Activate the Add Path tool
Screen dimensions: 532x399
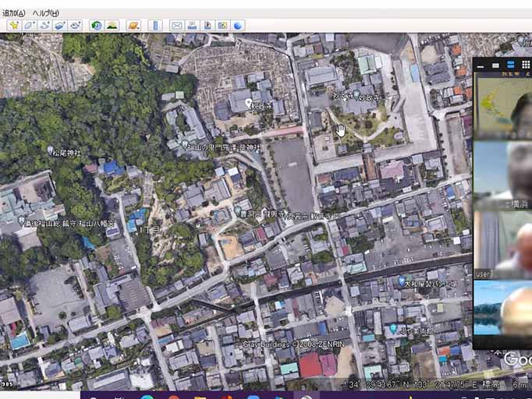coord(44,25)
